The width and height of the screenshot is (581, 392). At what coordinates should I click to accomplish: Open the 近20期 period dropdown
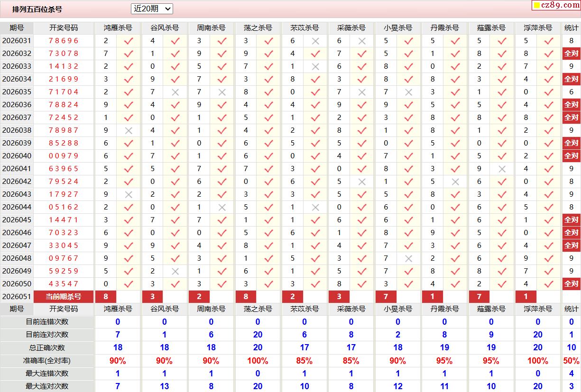tap(152, 9)
